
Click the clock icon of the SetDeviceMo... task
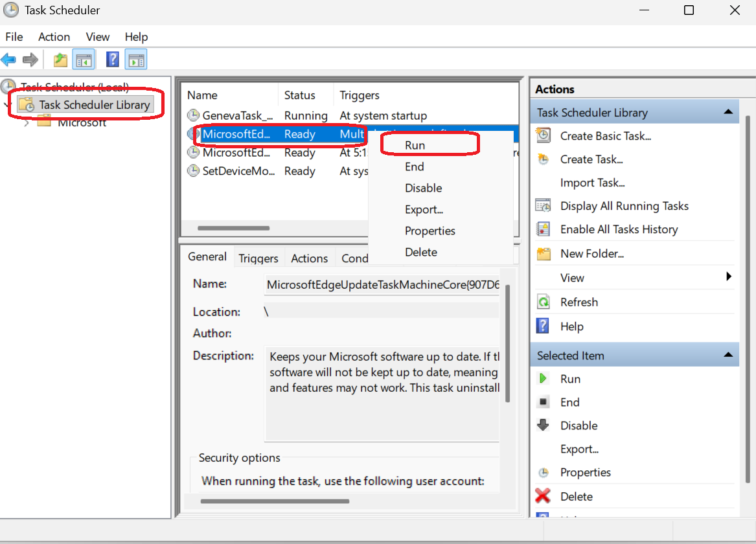(x=193, y=171)
